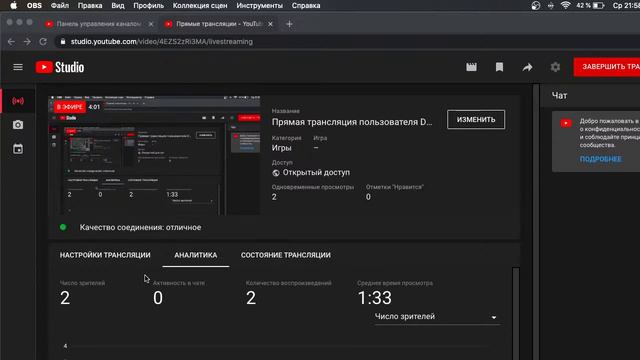
Task: Select the Аналитика tab
Action: coord(196,255)
